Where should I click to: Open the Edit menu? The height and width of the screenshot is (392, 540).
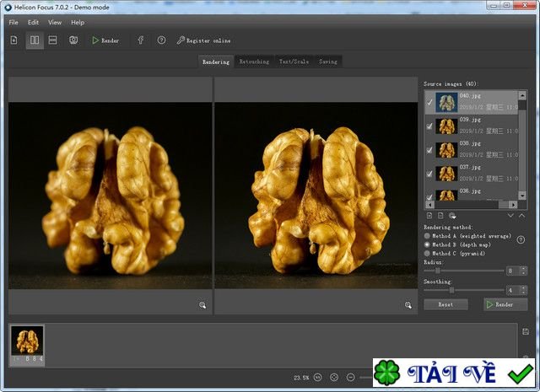pyautogui.click(x=33, y=22)
